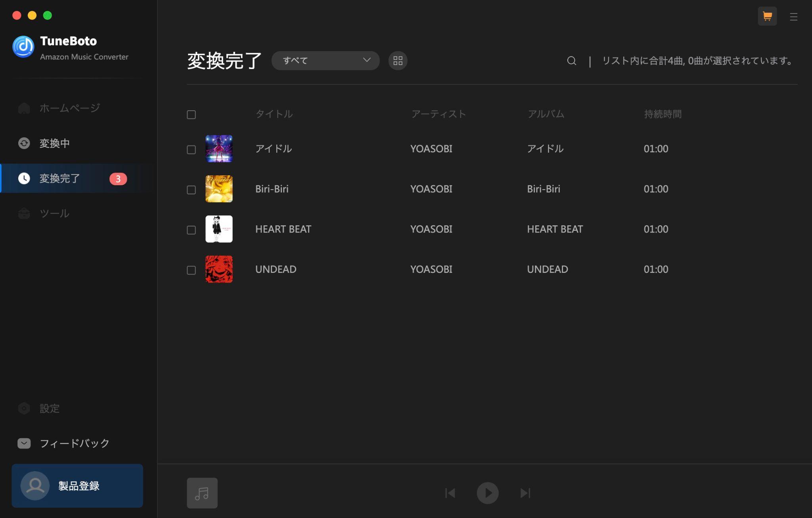This screenshot has width=812, height=518.
Task: Open the 変換中 sidebar section
Action: tap(55, 143)
